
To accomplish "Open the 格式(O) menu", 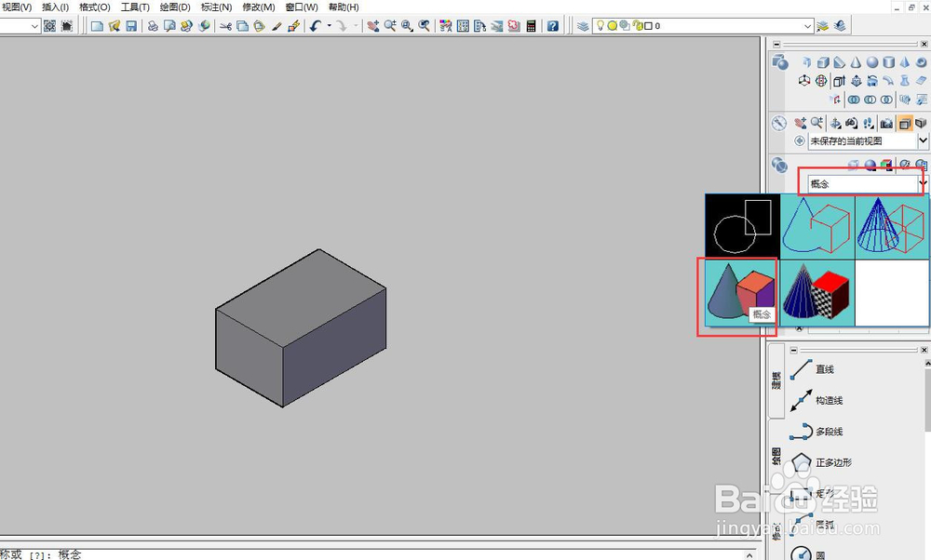I will pyautogui.click(x=95, y=7).
